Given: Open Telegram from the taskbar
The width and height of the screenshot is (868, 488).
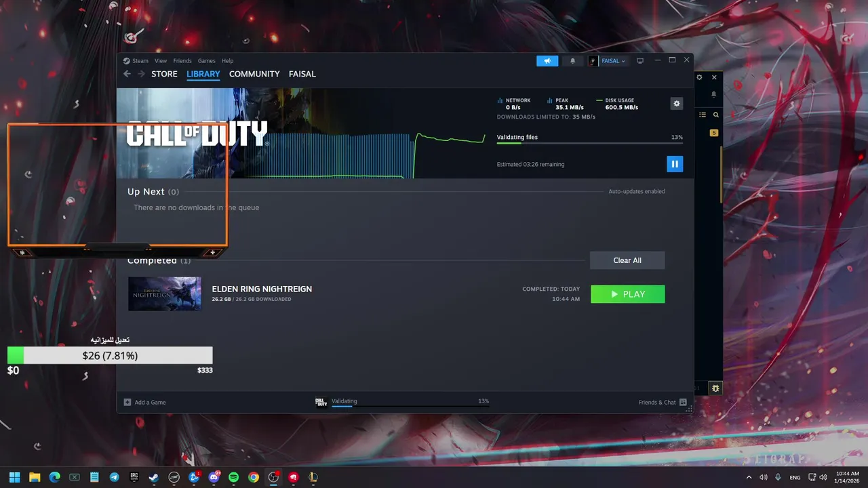Looking at the screenshot, I should point(114,477).
